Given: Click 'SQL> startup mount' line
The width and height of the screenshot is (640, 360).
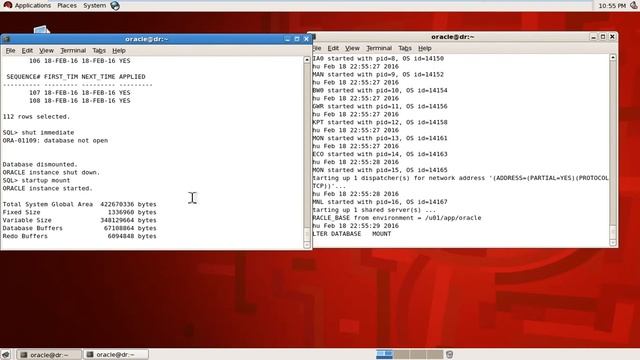Looking at the screenshot, I should pyautogui.click(x=36, y=180).
